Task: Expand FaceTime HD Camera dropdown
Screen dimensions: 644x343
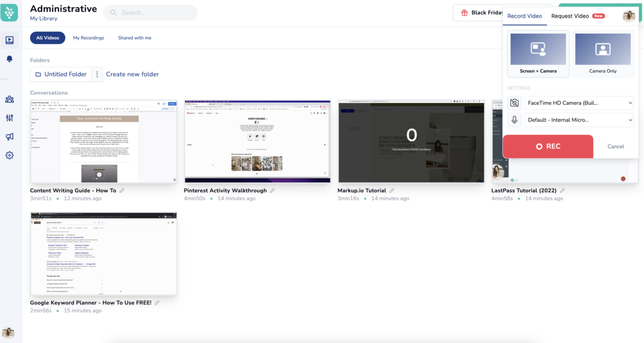Action: (579, 103)
